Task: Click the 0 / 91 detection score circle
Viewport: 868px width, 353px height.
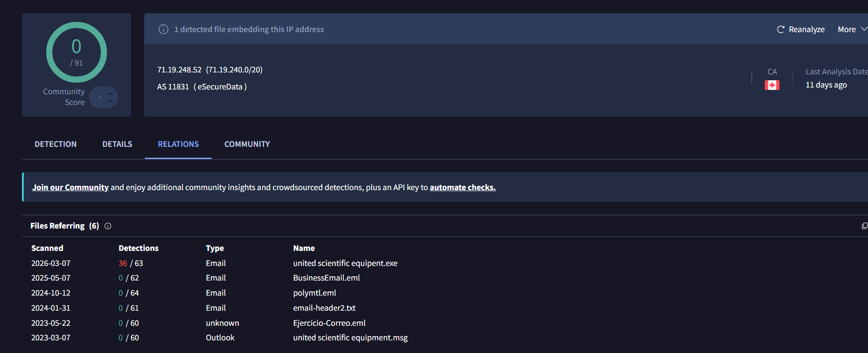Action: (x=76, y=52)
